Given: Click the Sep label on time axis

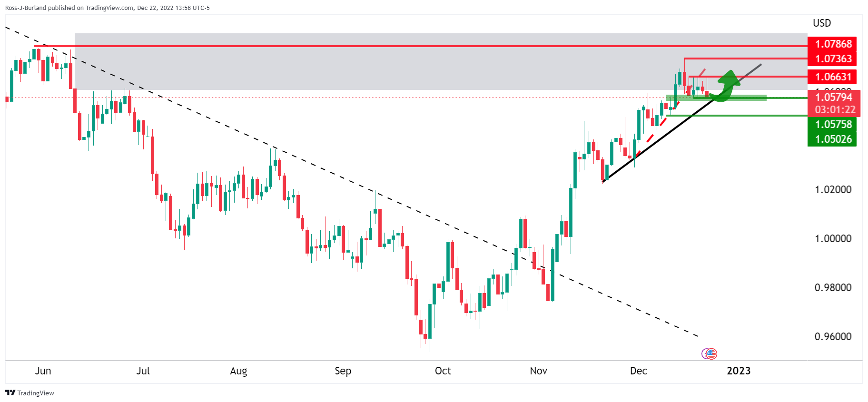Looking at the screenshot, I should point(343,371).
